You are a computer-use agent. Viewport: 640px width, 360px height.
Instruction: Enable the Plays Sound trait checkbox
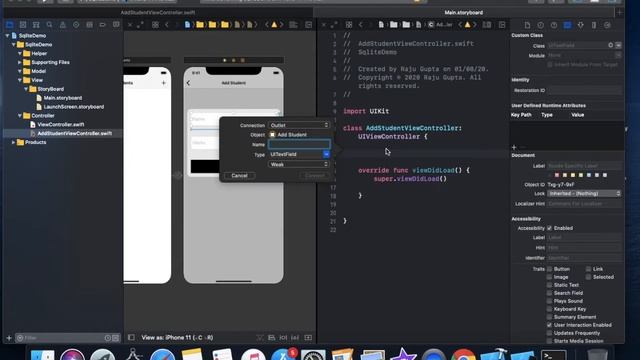[x=549, y=301]
